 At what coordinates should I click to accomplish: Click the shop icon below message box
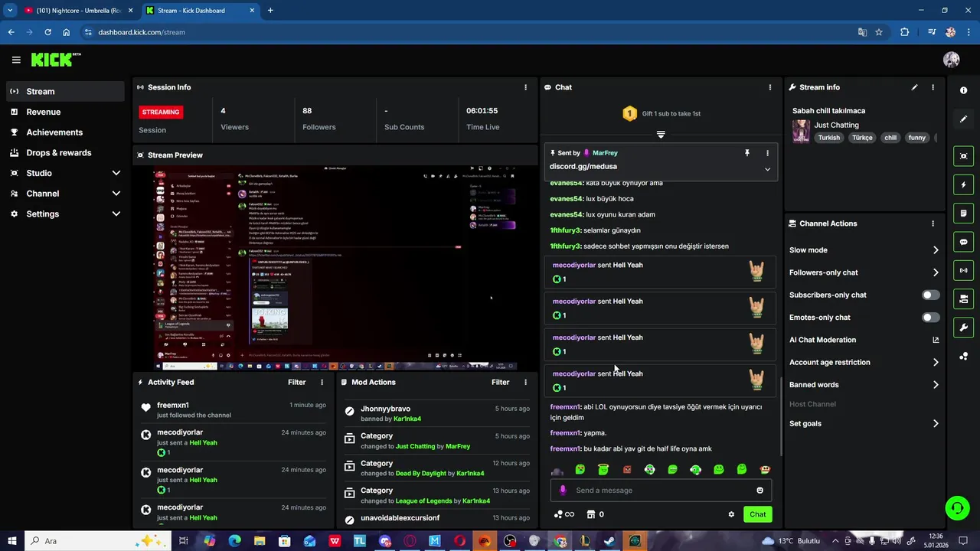(x=591, y=514)
